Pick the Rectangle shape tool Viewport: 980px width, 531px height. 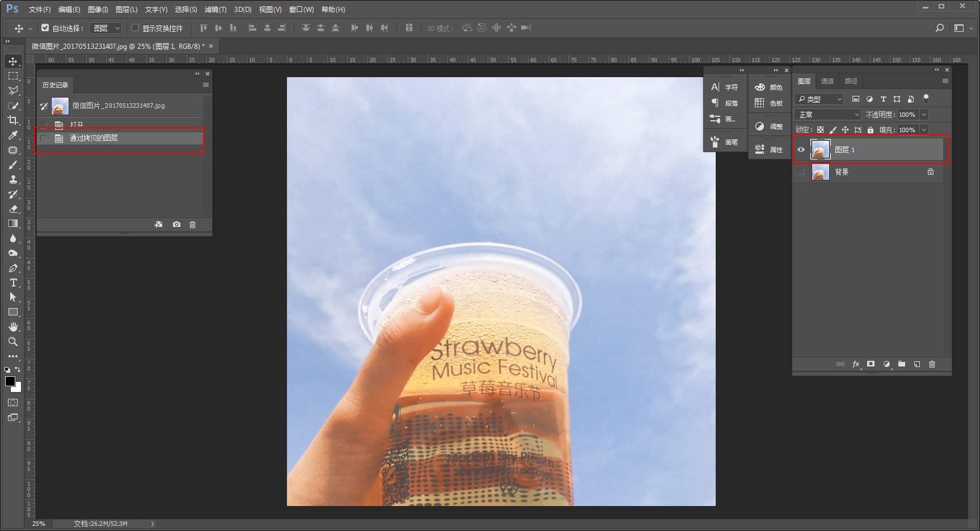click(13, 312)
